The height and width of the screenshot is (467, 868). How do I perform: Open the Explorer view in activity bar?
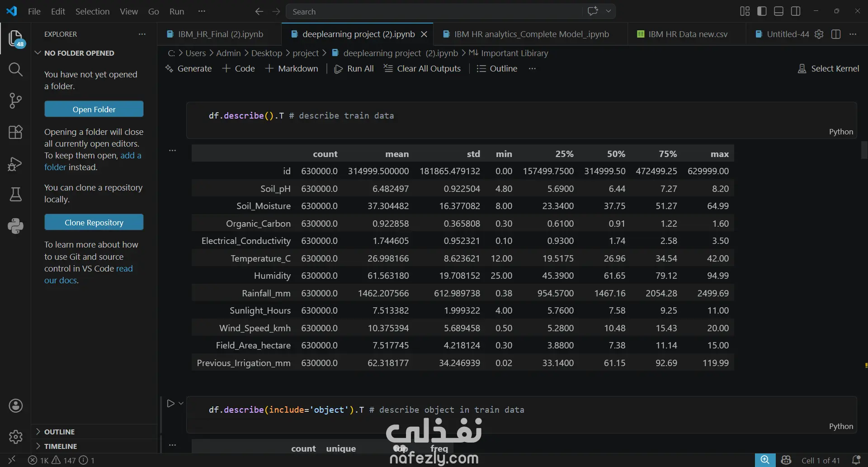tap(16, 38)
